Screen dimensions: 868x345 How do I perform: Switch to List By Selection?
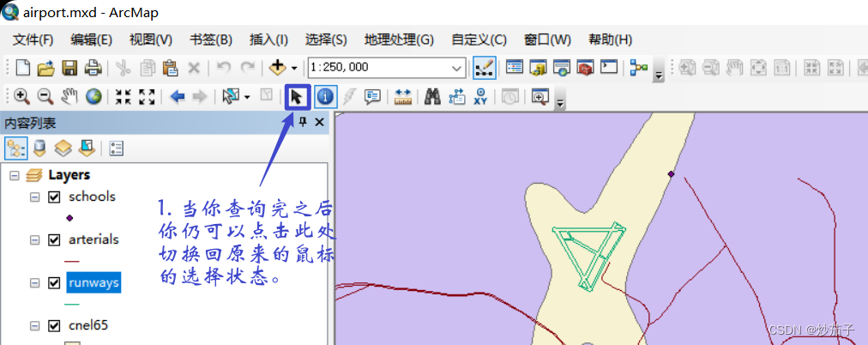pyautogui.click(x=87, y=148)
